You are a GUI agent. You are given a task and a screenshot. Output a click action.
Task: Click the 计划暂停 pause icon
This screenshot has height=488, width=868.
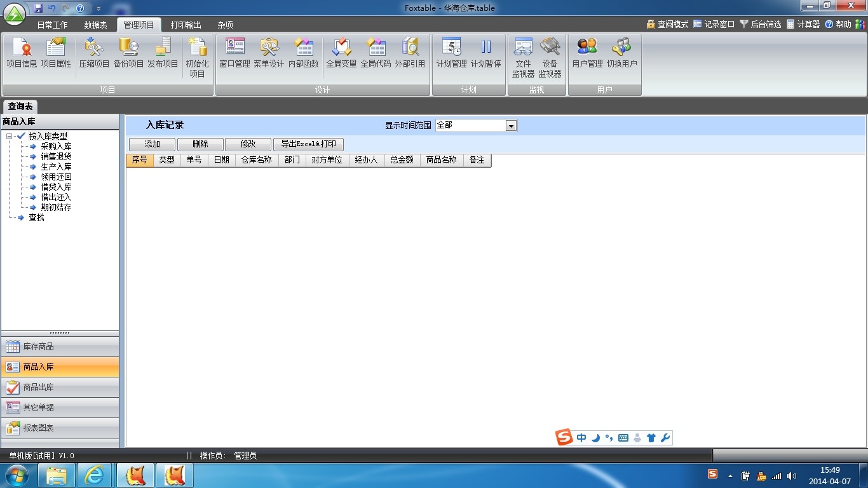485,53
